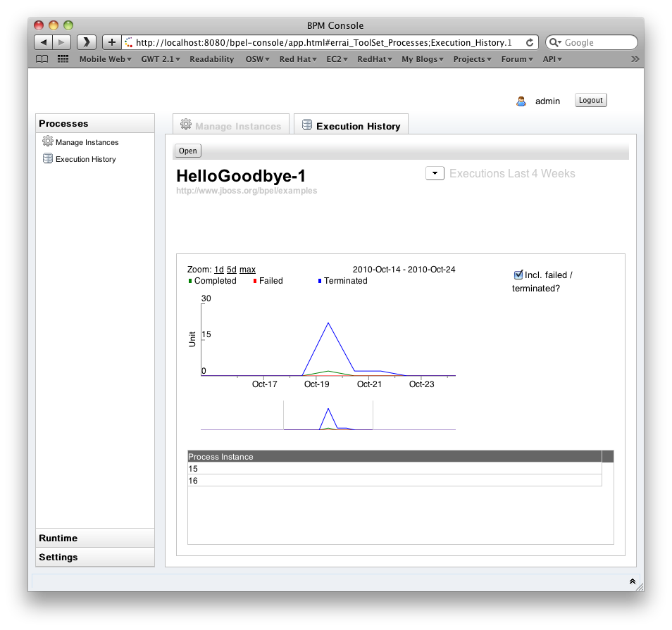Open the bookmarks book icon
Screen dimensions: 672x630
point(42,59)
